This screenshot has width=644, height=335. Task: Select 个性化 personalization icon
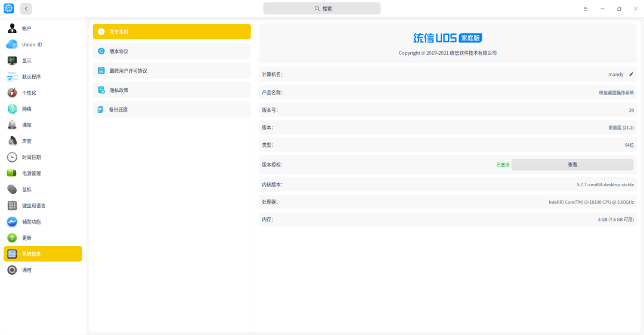coord(12,93)
